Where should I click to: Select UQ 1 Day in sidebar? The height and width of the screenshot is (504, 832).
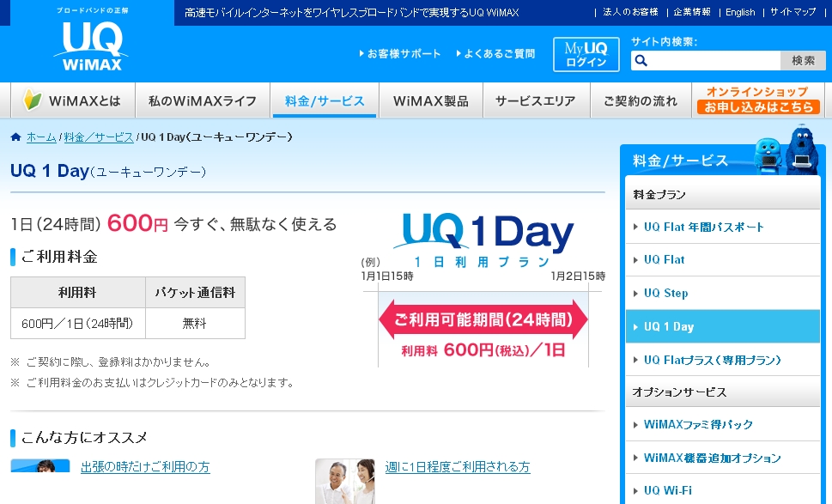point(723,326)
